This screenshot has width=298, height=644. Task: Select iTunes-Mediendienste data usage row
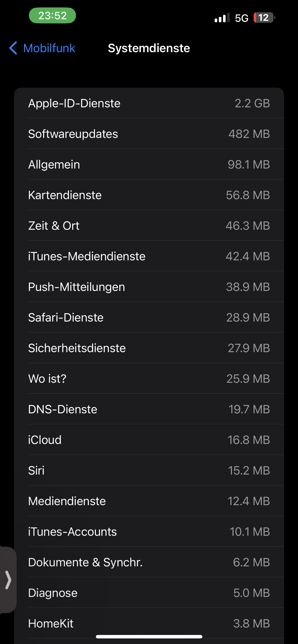149,256
